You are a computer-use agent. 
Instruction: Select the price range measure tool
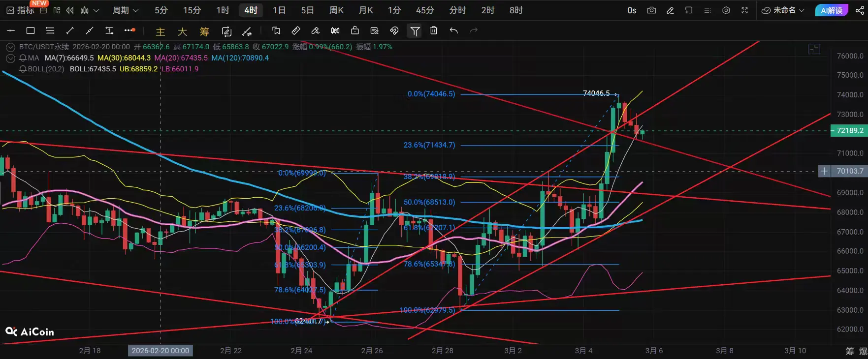click(x=109, y=30)
